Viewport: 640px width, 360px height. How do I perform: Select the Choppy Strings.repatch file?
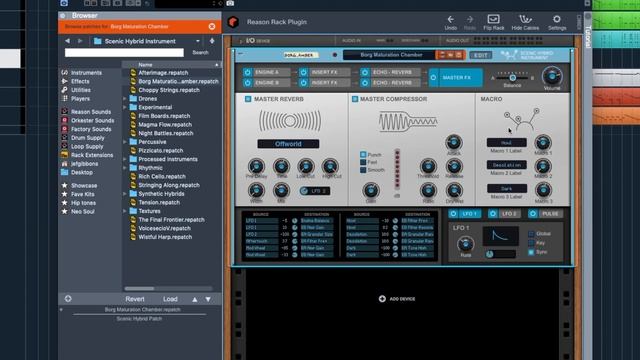click(x=169, y=90)
